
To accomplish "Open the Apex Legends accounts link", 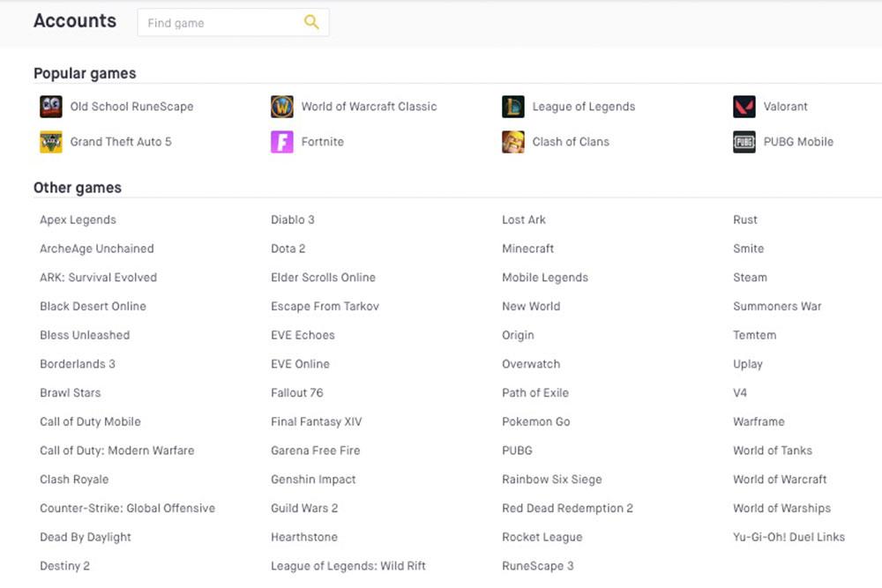I will point(78,220).
